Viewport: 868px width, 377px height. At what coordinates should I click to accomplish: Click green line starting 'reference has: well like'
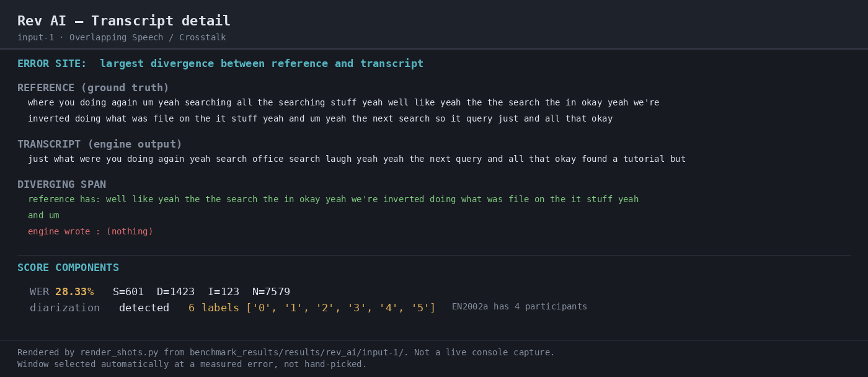tap(333, 200)
